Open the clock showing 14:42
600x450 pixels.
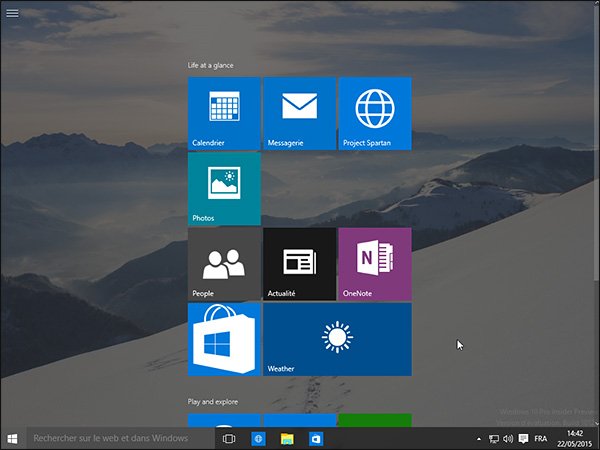point(574,439)
